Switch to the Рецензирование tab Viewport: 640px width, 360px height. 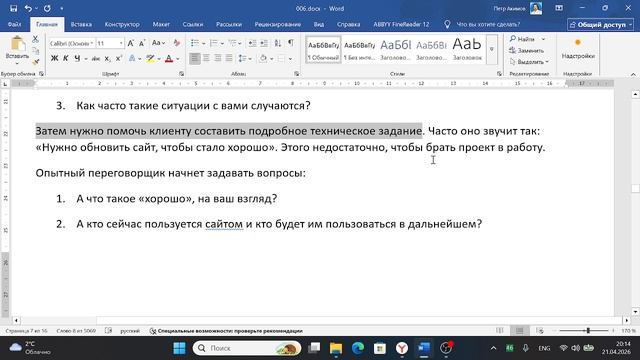pos(278,24)
